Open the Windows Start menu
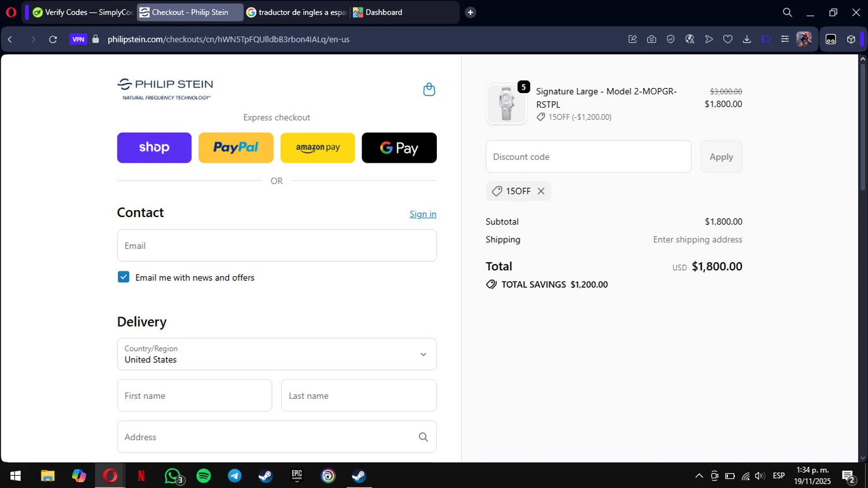 point(16,476)
